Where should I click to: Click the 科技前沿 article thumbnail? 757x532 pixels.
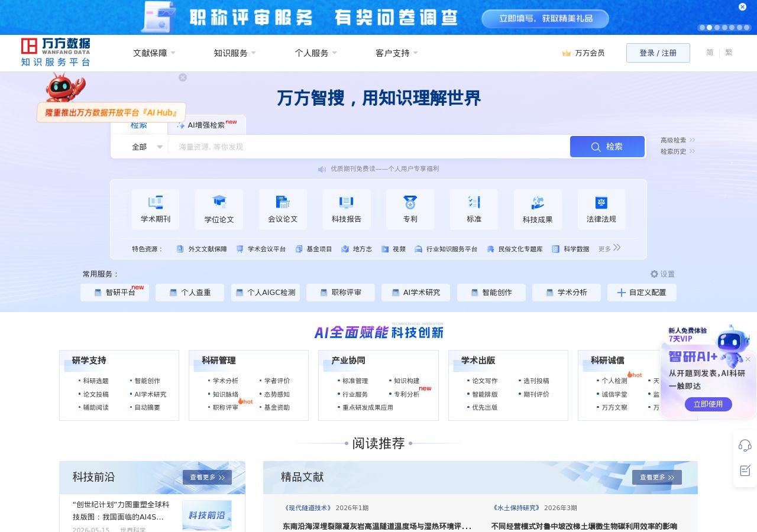(207, 515)
